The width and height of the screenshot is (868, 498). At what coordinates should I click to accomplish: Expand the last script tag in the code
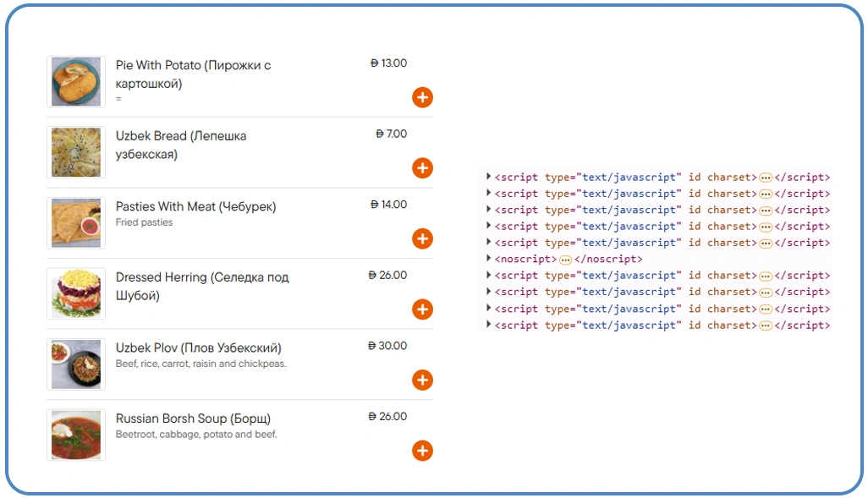point(489,325)
